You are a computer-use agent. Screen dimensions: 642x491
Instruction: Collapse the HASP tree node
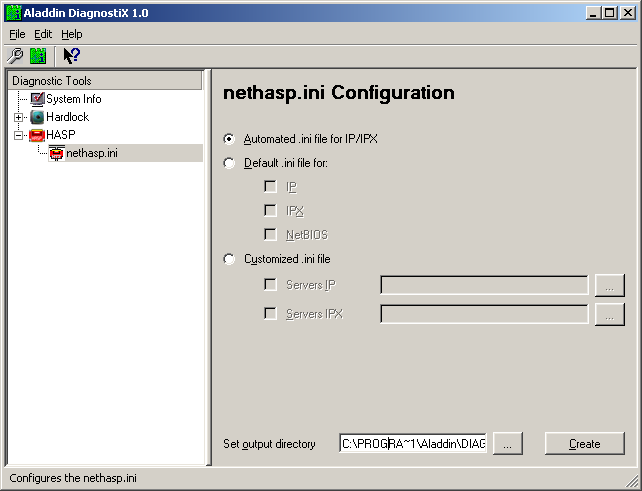pos(18,135)
